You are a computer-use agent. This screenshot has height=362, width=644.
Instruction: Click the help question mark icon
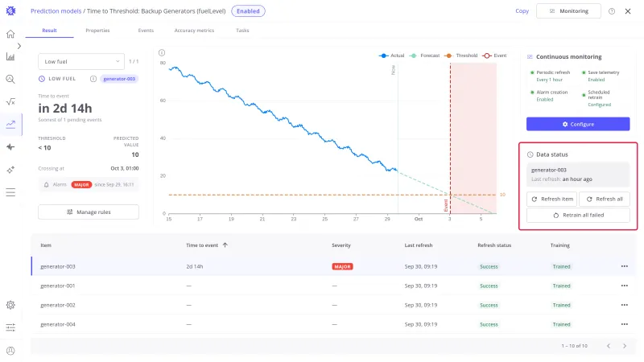point(612,11)
